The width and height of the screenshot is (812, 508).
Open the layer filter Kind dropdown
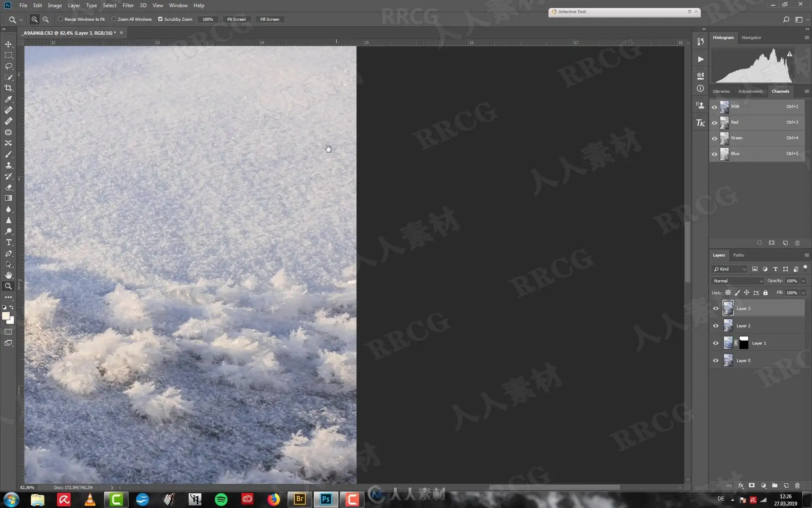(730, 269)
